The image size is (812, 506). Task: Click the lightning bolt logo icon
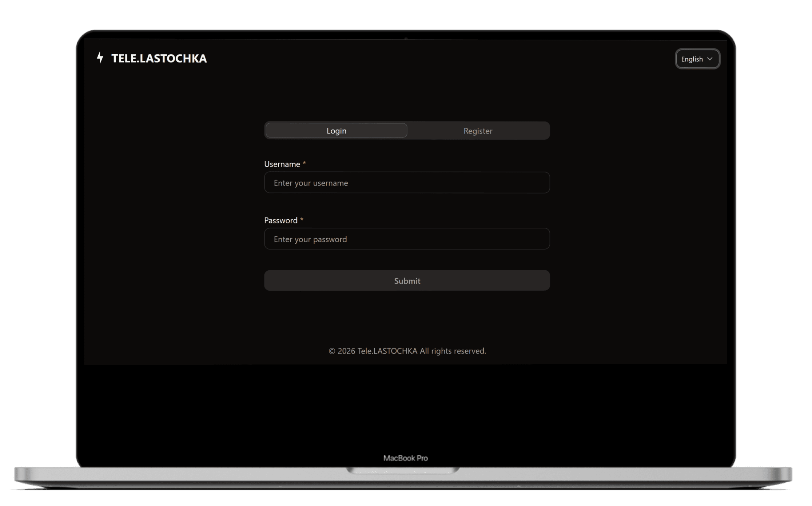tap(100, 58)
